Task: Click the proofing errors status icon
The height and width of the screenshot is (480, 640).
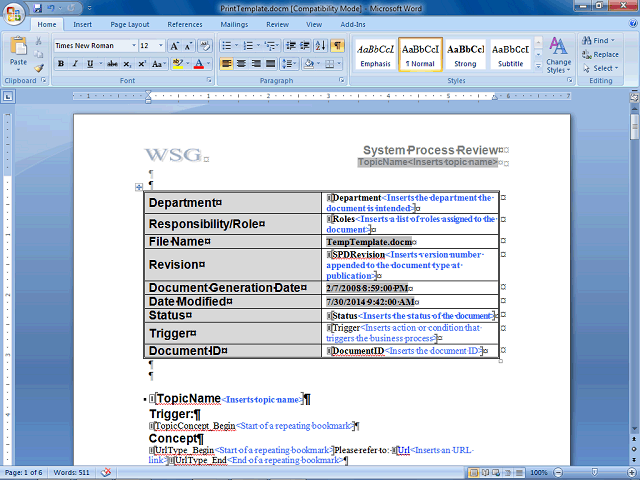Action: [106, 472]
